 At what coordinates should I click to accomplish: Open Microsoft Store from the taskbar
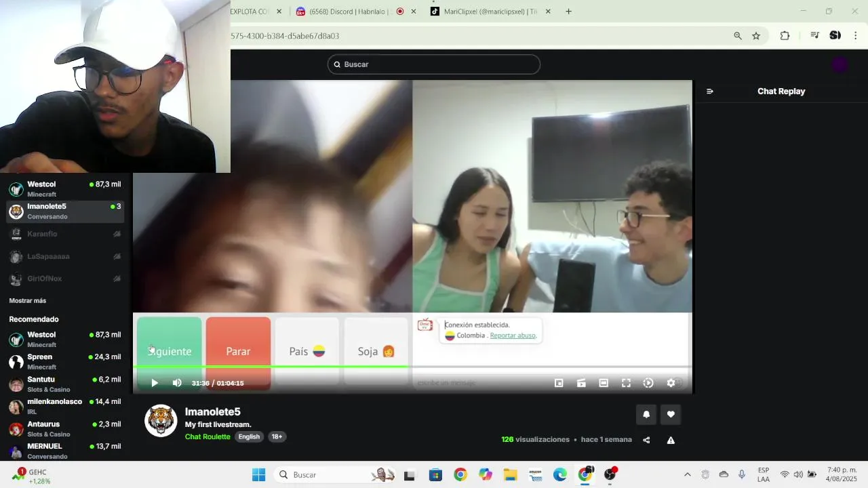[x=435, y=474]
